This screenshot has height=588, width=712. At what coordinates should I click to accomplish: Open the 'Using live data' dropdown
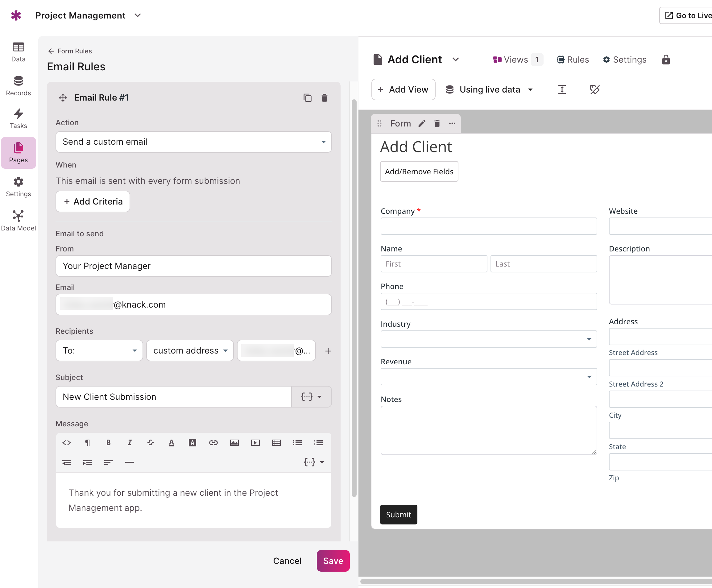tap(489, 89)
